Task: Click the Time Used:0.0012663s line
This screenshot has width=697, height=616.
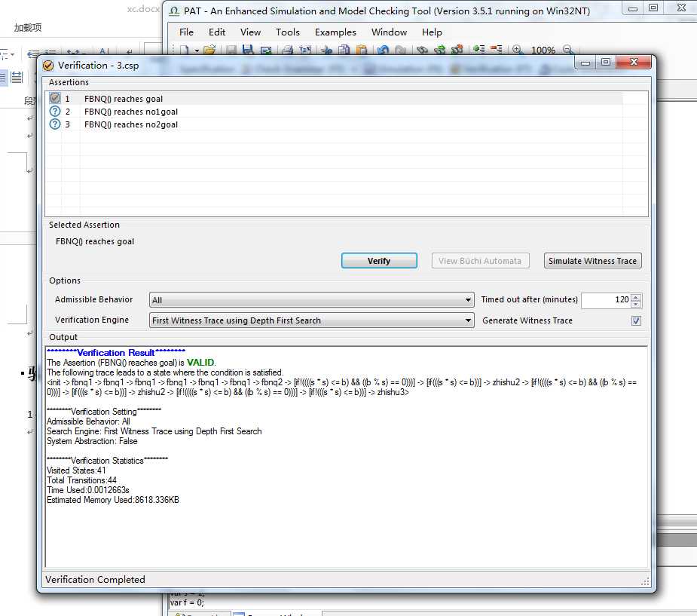Action: tap(88, 490)
